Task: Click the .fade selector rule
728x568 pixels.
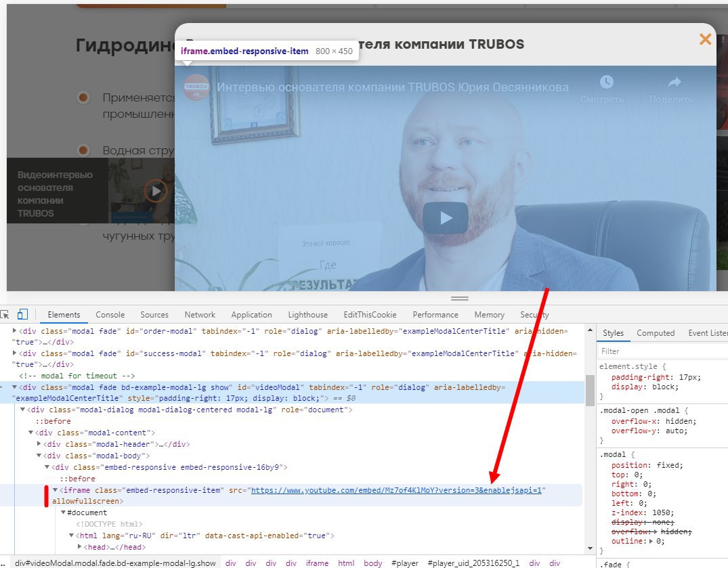Action: (611, 565)
